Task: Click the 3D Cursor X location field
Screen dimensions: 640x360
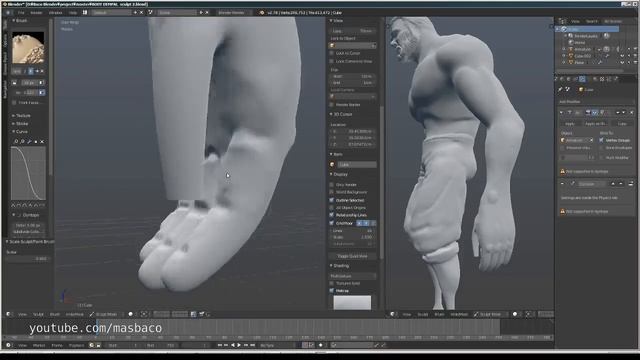Action: (353, 131)
